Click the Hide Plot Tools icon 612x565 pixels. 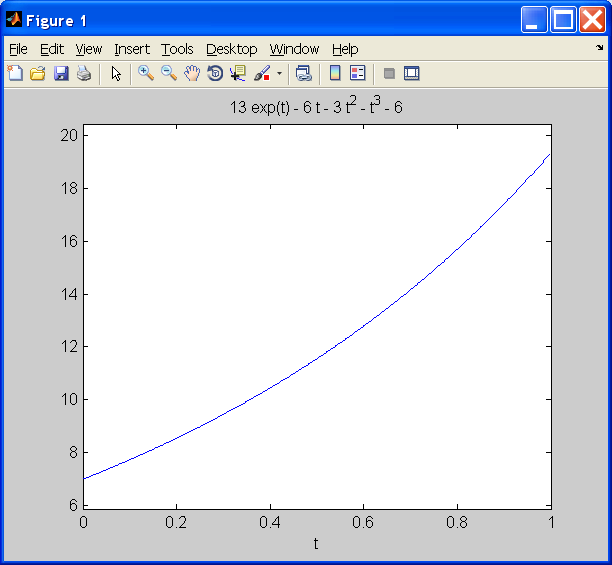click(x=389, y=73)
